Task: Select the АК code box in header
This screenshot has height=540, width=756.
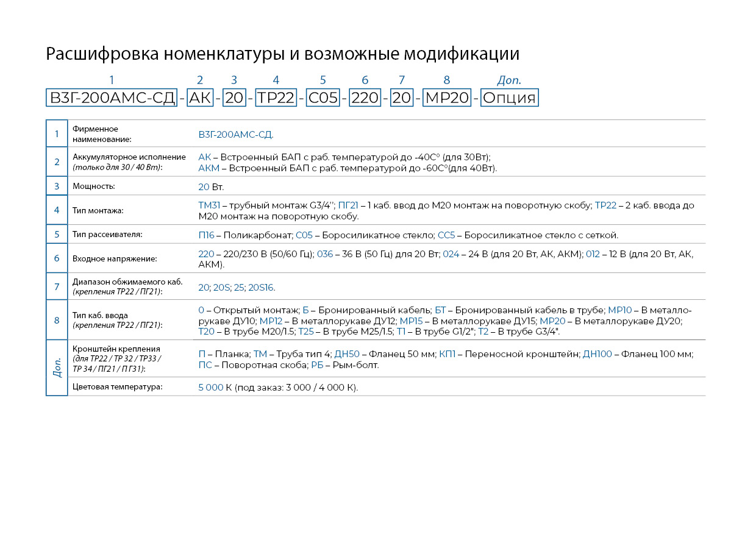Action: (200, 98)
